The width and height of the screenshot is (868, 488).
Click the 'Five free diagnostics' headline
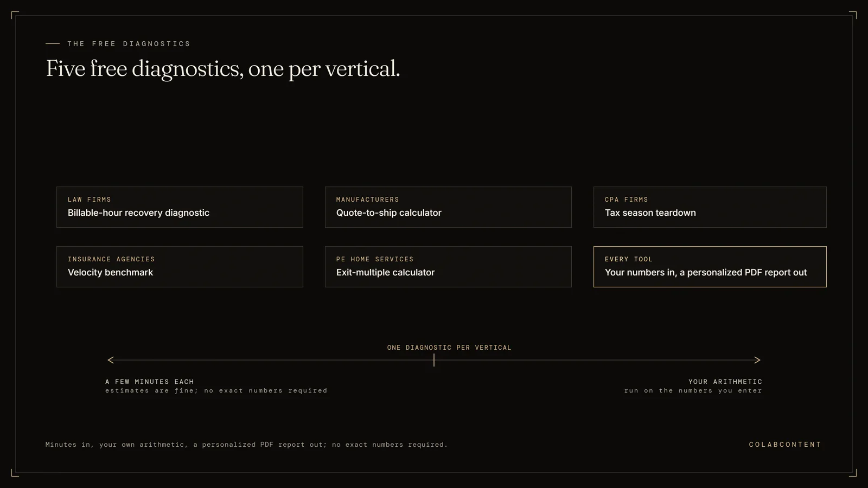(223, 69)
